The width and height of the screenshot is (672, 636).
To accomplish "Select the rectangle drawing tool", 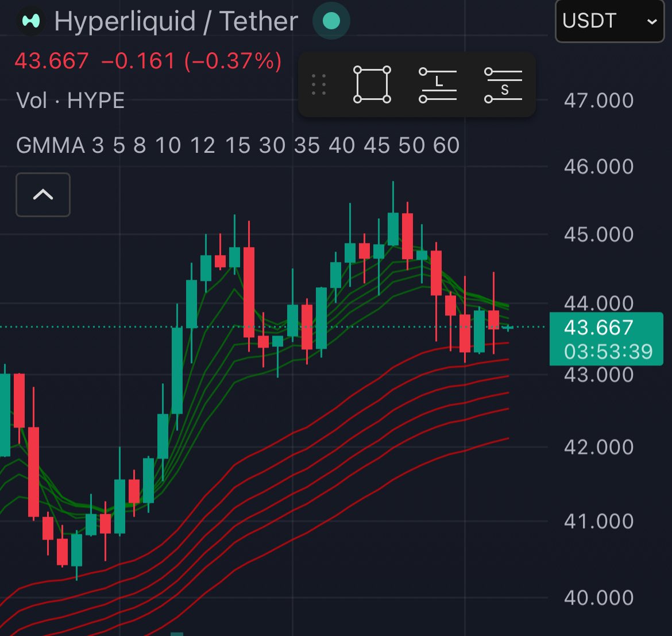I will click(x=372, y=84).
